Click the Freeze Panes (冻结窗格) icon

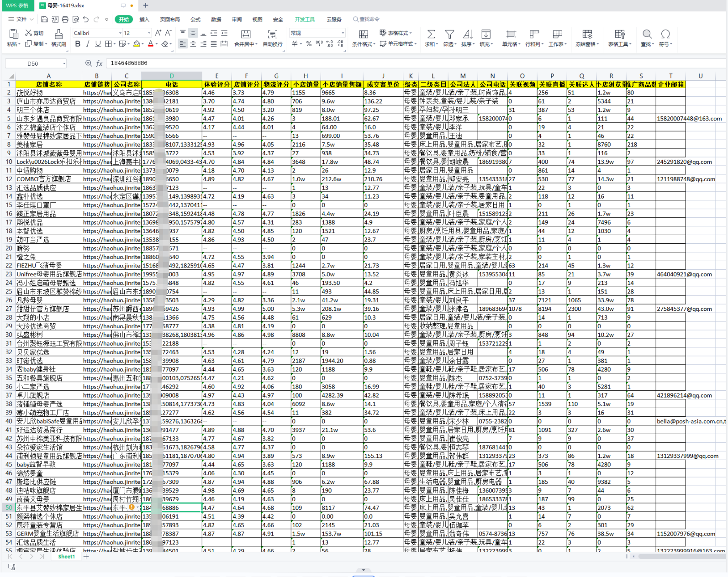click(587, 35)
